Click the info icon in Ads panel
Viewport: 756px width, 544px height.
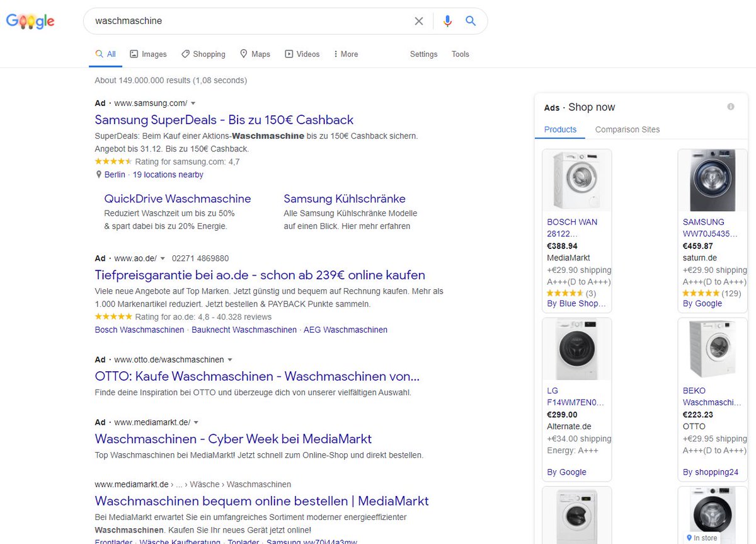(x=731, y=107)
